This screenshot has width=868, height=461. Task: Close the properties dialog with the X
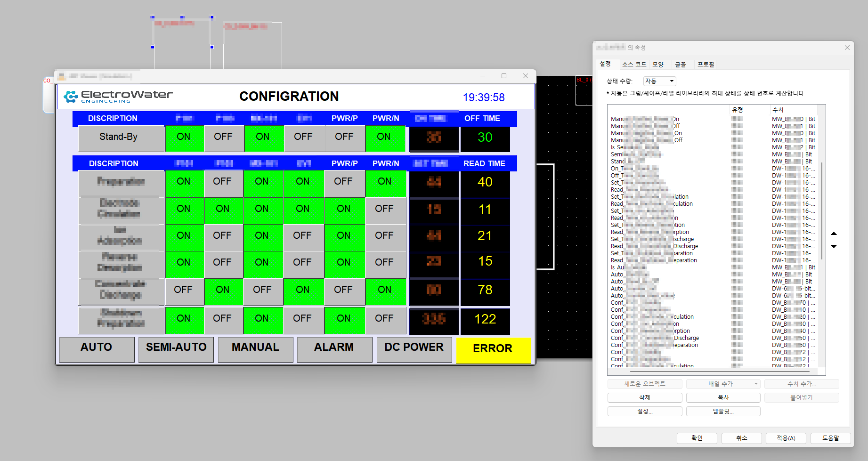pos(847,48)
